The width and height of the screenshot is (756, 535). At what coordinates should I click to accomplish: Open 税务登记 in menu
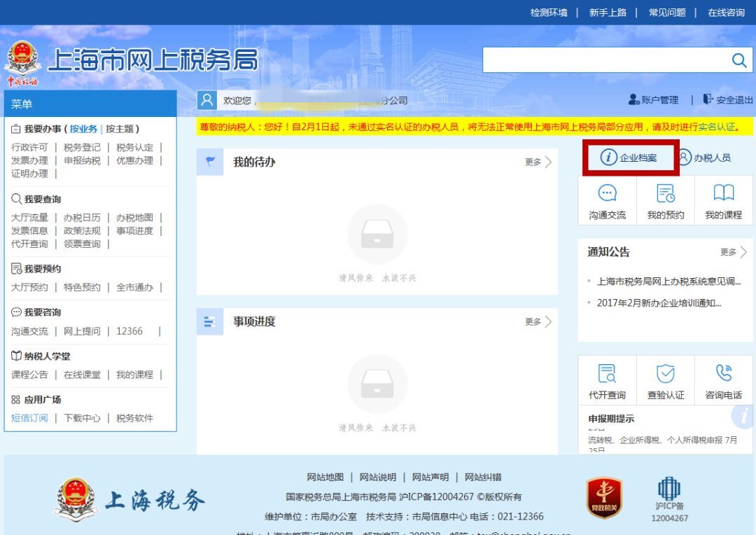(82, 147)
